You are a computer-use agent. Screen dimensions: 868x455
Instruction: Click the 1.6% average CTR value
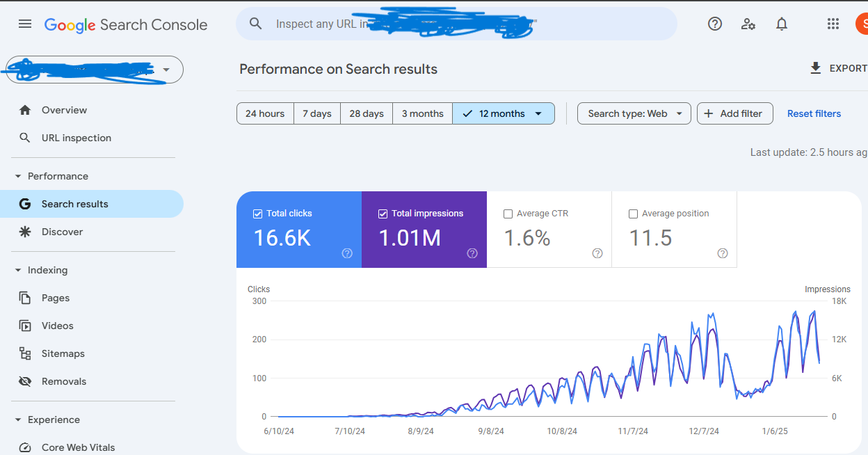pyautogui.click(x=527, y=238)
